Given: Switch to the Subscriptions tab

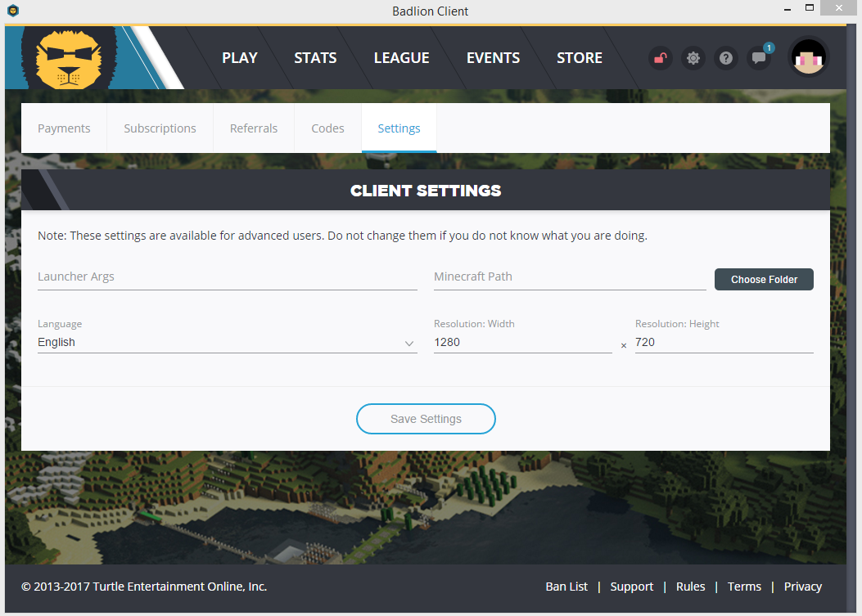Looking at the screenshot, I should 160,128.
